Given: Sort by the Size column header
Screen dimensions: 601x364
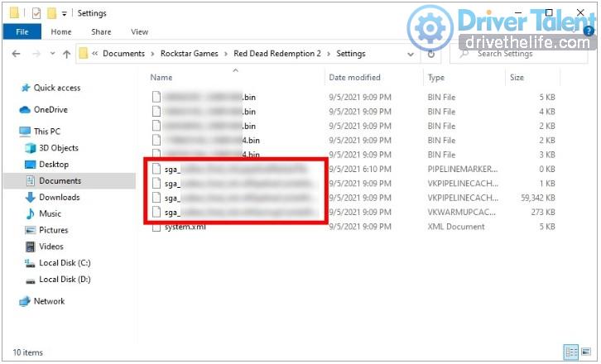Looking at the screenshot, I should [517, 78].
